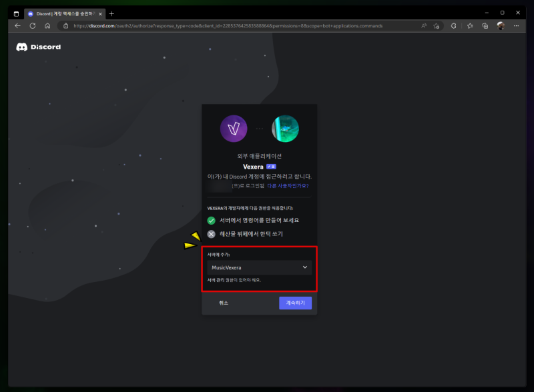The width and height of the screenshot is (534, 392).
Task: Open the tab actions menu icon
Action: pyautogui.click(x=16, y=14)
